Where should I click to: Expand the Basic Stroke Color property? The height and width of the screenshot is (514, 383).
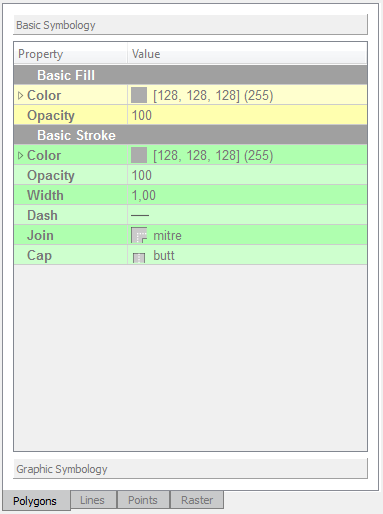20,156
